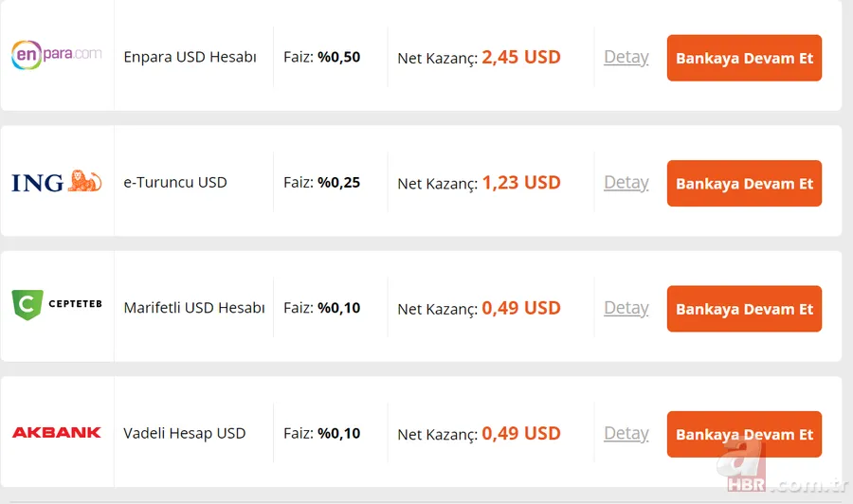Click the 1,23 USD net earnings value
This screenshot has height=504, width=853.
pyautogui.click(x=520, y=182)
